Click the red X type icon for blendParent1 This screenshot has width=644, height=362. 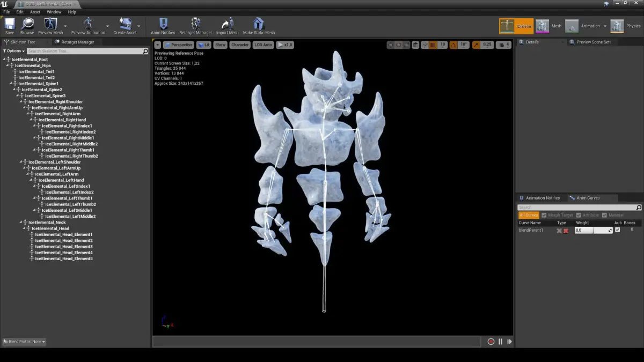pos(566,231)
